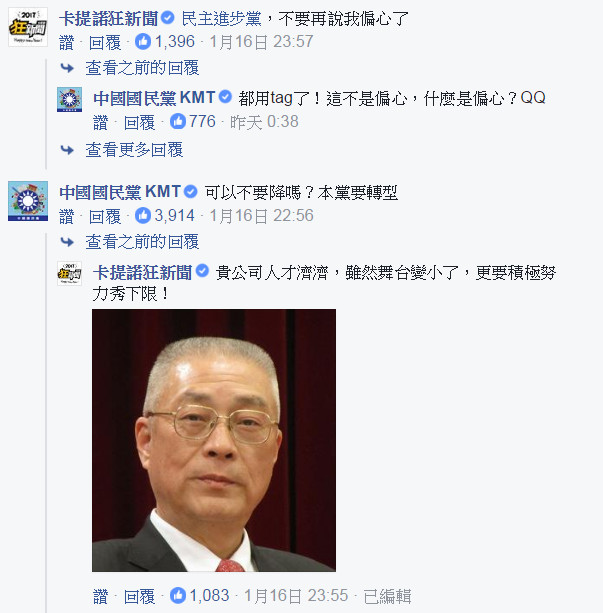Open 卡提諾狂新聞 profile picture at top

click(28, 27)
